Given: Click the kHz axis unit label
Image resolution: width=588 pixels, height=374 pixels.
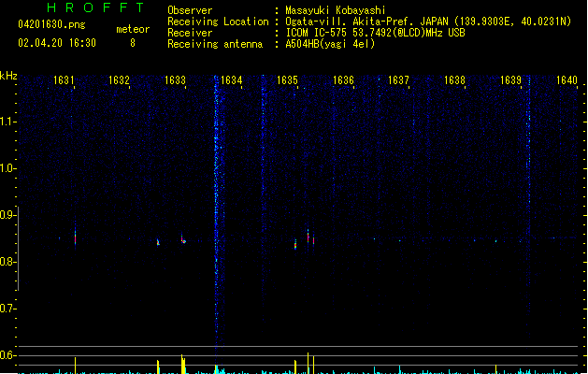Looking at the screenshot, I should click(8, 76).
